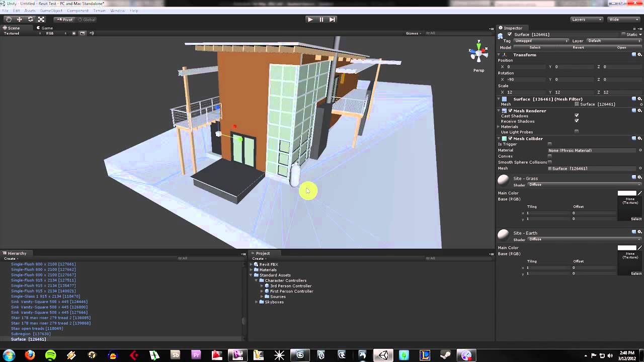Open Firefox from the taskbar
The image size is (644, 362).
point(30,355)
